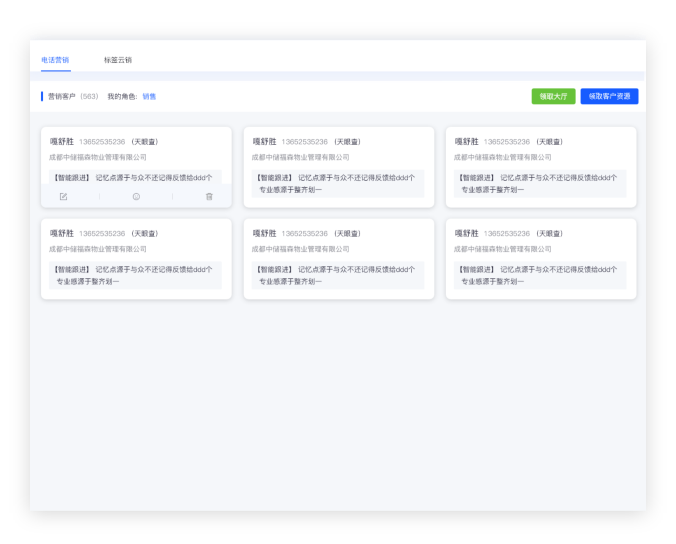This screenshot has height=544, width=676.
Task: Click customer name 嘎舒胜 in the bottom-middle card
Action: tap(263, 234)
